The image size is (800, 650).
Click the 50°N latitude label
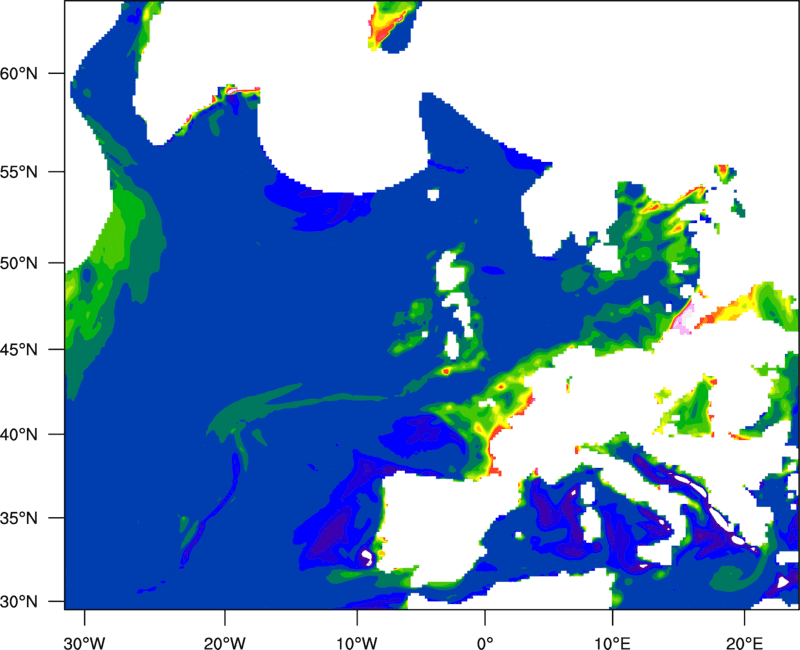point(19,263)
